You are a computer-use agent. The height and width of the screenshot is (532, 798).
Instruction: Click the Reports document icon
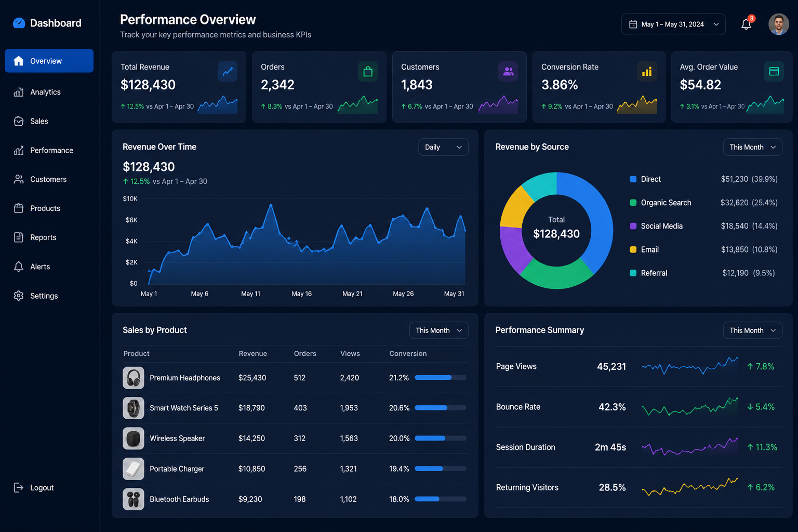[x=19, y=237]
